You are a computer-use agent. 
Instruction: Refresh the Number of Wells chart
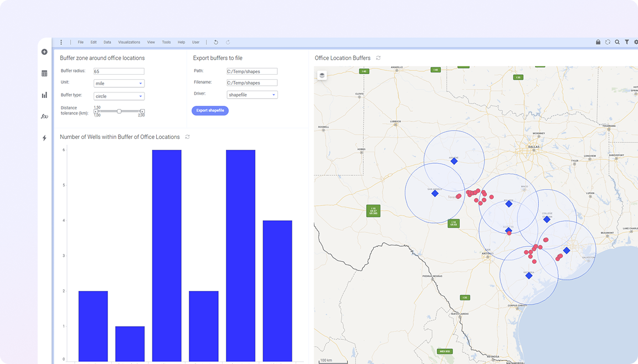pos(187,137)
